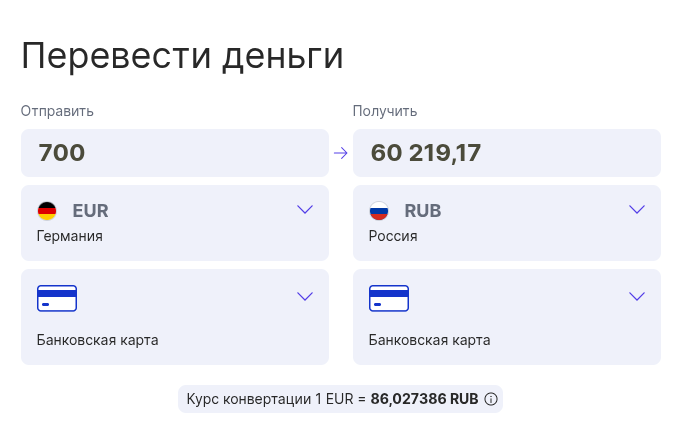Click recipient Банковская карта label

click(x=430, y=340)
